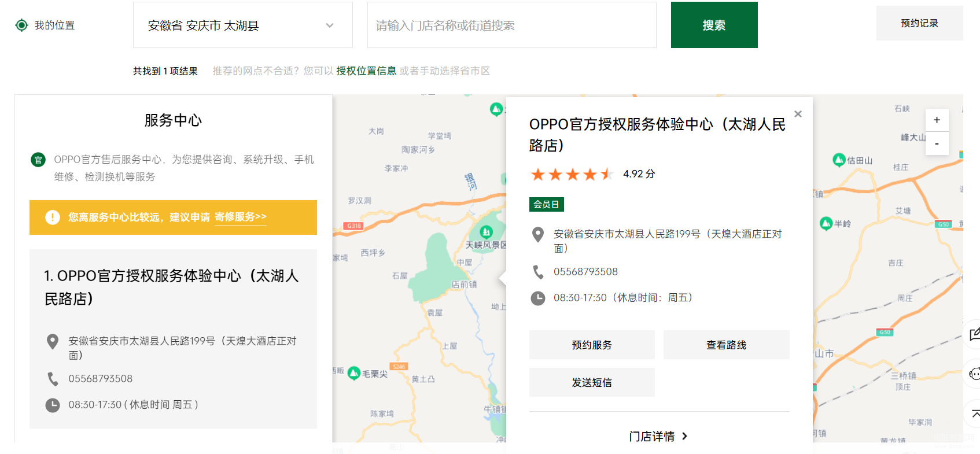Open the 安徽省 安庆市 太湖县 region dropdown
The image size is (980, 454).
(x=242, y=25)
